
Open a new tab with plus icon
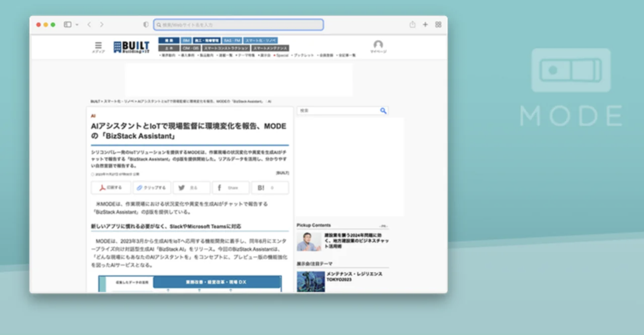[425, 24]
